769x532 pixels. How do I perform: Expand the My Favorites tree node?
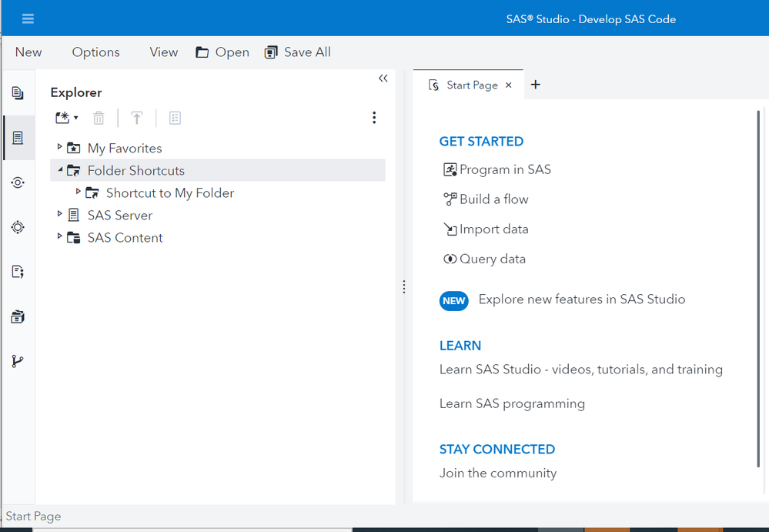pos(60,146)
